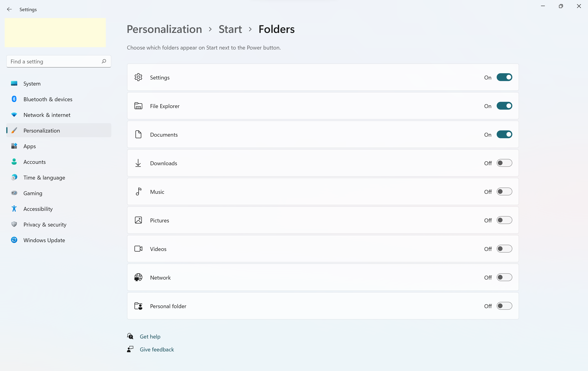Screen dimensions: 588x371
Task: Navigate to Start breadcrumb
Action: pos(230,29)
